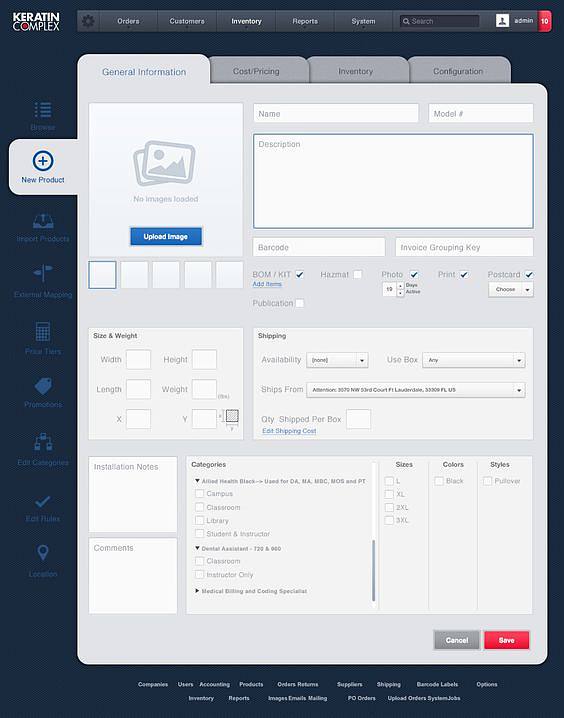Open Edit Categories hierarchy icon
The width and height of the screenshot is (564, 718).
click(x=43, y=442)
